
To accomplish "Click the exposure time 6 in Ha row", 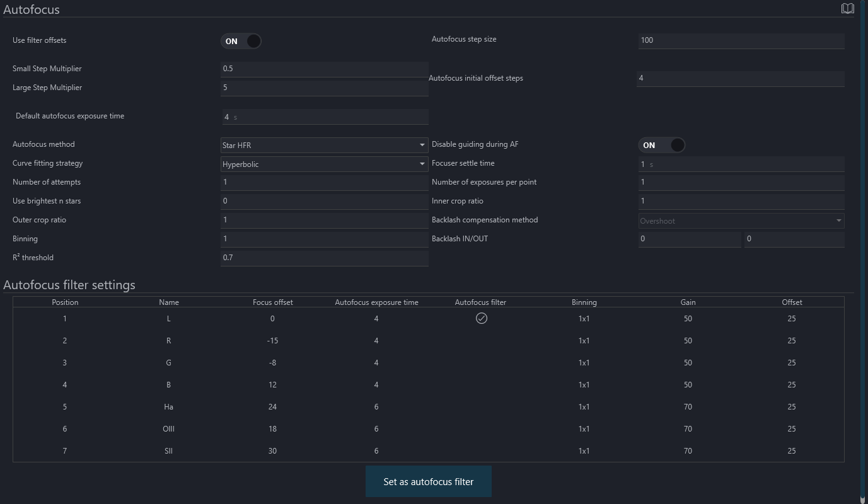I will [x=376, y=407].
